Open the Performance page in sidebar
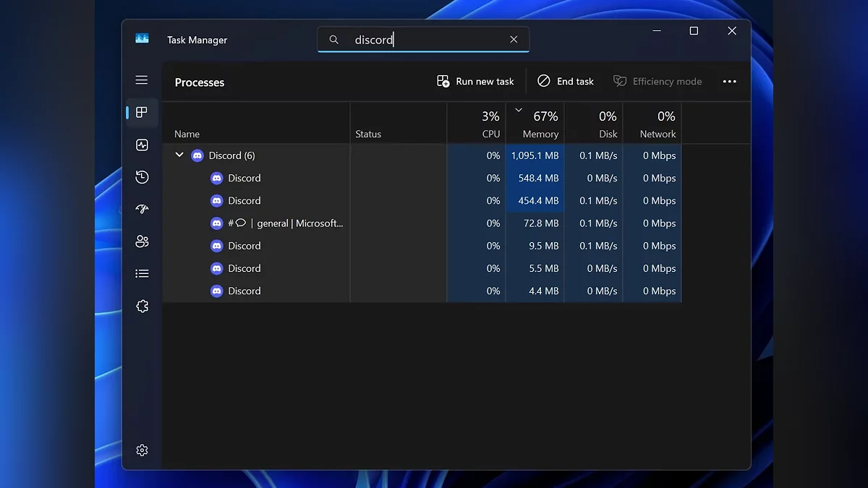 click(142, 145)
